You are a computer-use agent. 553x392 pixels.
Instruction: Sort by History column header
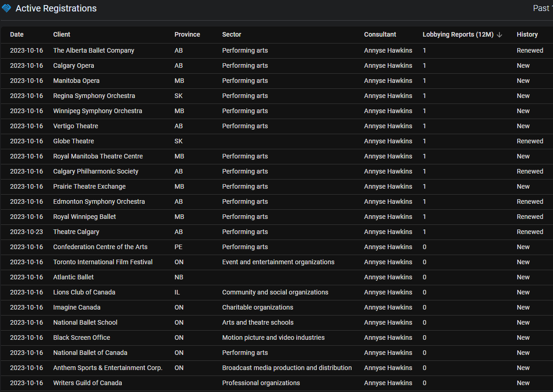527,34
